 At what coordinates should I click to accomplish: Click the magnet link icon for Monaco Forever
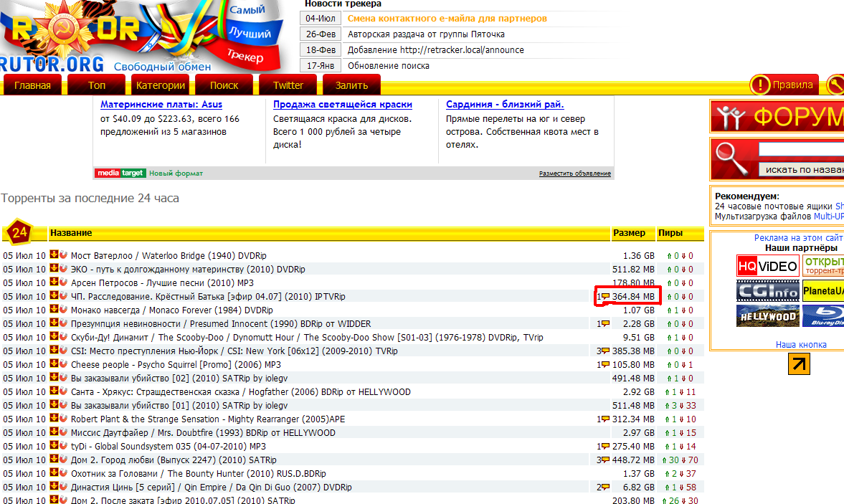click(63, 310)
